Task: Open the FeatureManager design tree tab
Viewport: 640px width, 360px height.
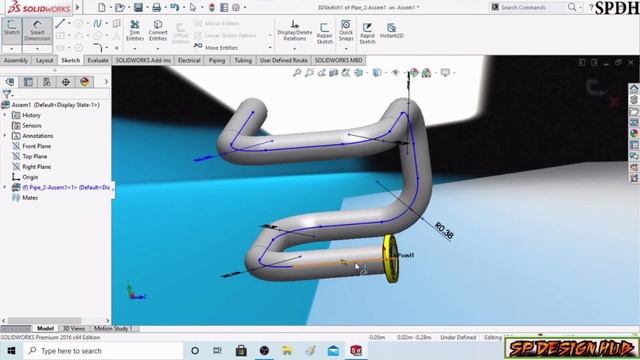Action: pyautogui.click(x=10, y=82)
